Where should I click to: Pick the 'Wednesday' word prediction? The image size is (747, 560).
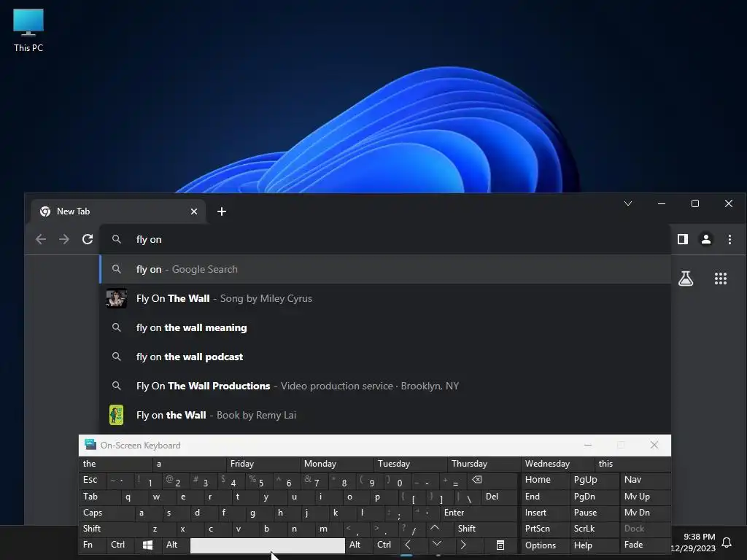tap(557, 464)
